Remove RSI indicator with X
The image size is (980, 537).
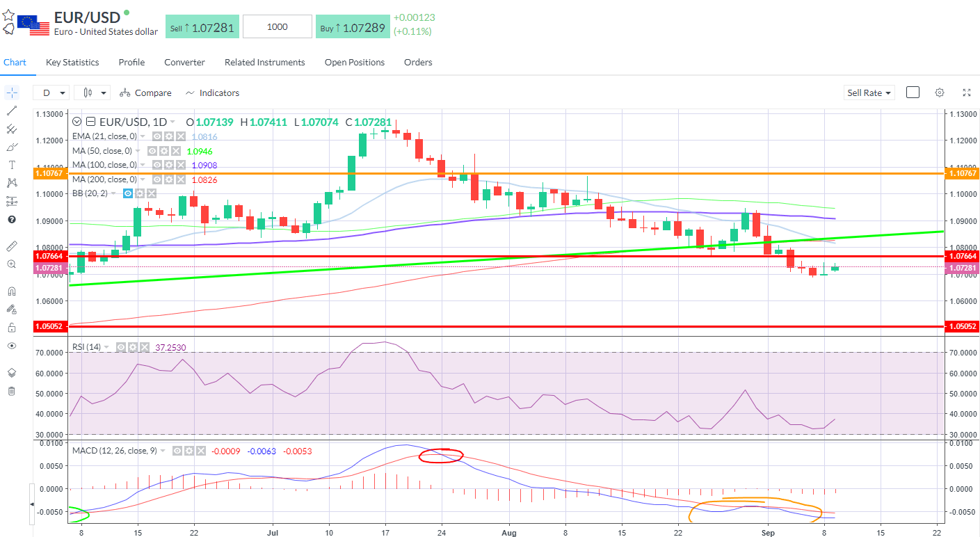144,347
